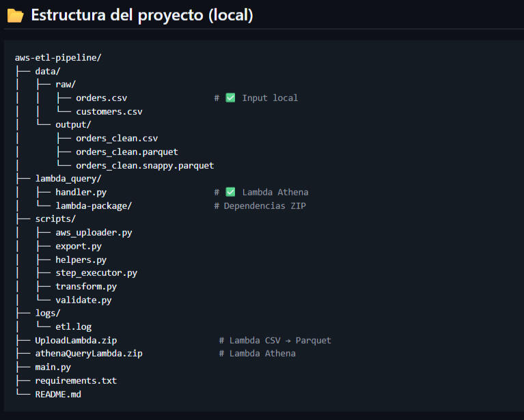Image resolution: width=524 pixels, height=420 pixels.
Task: Expand the raw/ subfolder entry
Action: [66, 84]
